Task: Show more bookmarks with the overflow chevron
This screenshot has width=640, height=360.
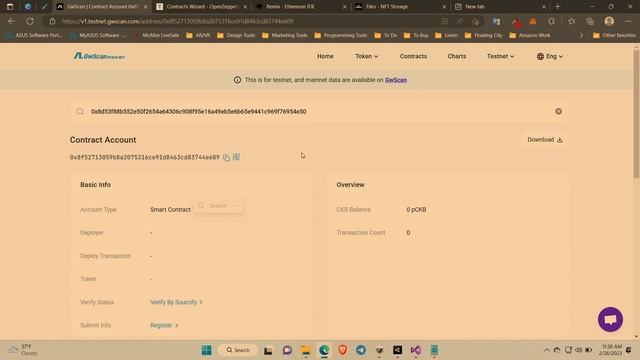Action: [x=581, y=36]
